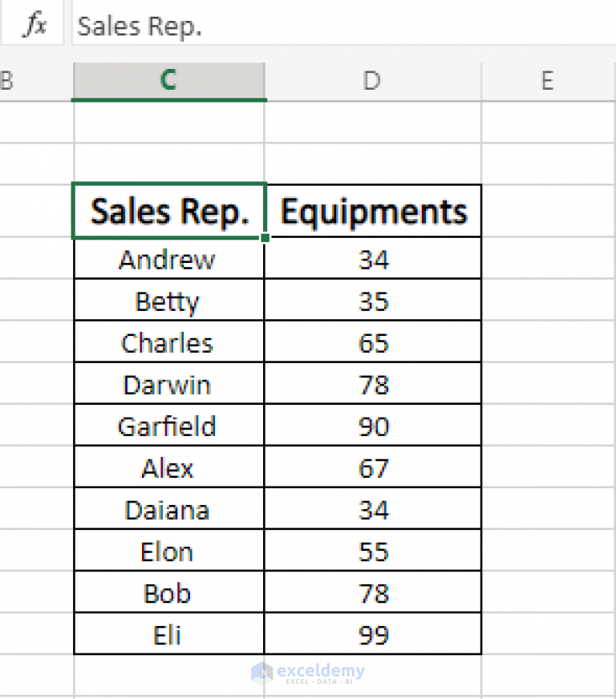
Task: Select the Equipments header cell
Action: 372,211
